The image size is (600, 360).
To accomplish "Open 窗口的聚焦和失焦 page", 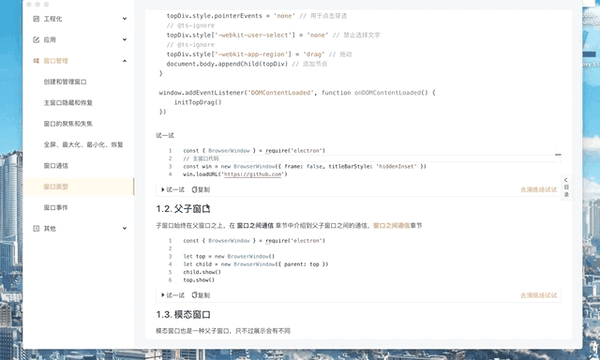I will click(68, 124).
